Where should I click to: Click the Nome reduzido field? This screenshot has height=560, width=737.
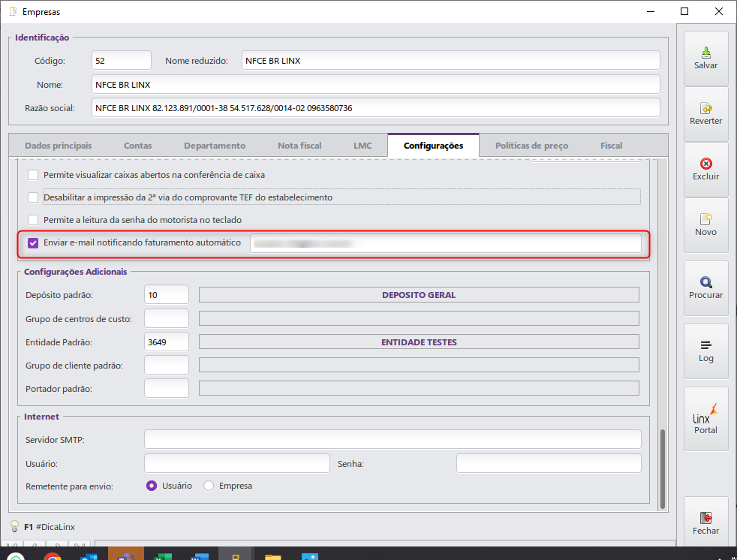click(451, 61)
